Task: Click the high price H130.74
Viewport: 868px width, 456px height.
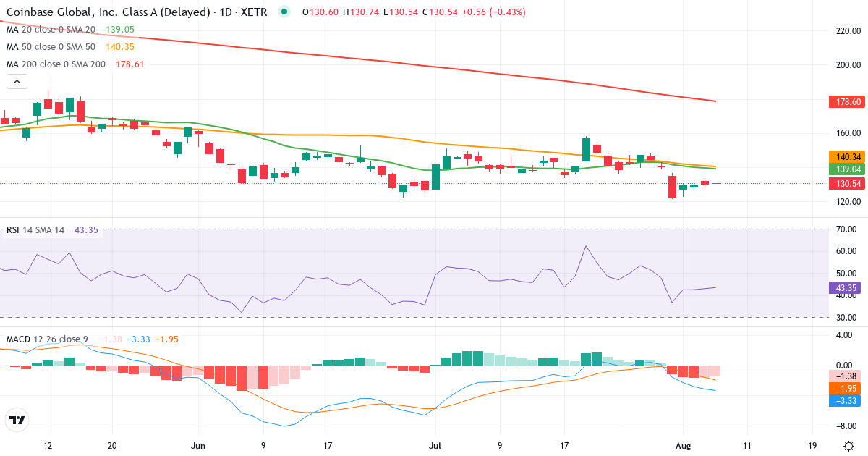Action: point(362,12)
